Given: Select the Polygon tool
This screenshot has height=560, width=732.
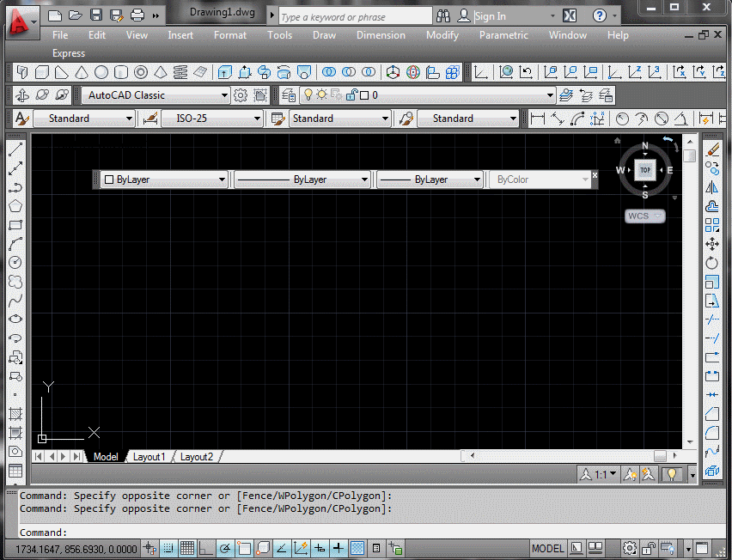Looking at the screenshot, I should pos(15,204).
